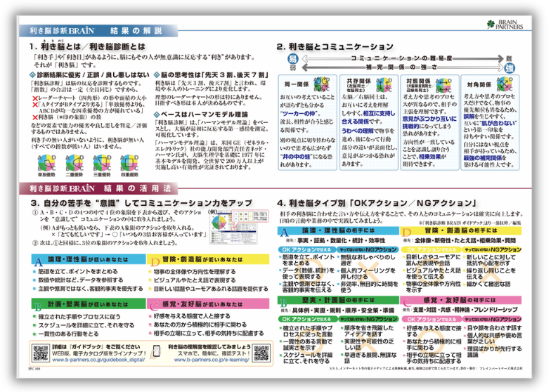Click the 易 circle on the difficulty scale
Screen dimensions: 551x392
(292, 58)
